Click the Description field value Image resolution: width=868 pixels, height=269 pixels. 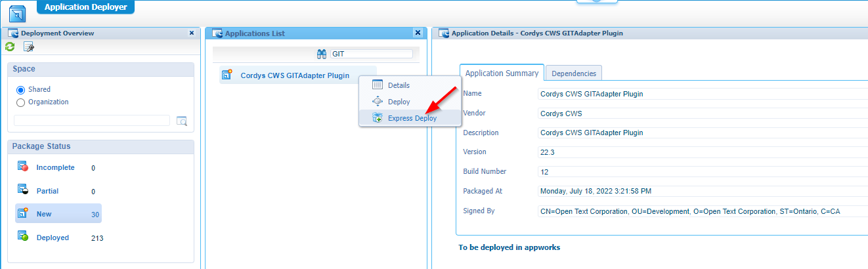[x=703, y=133]
